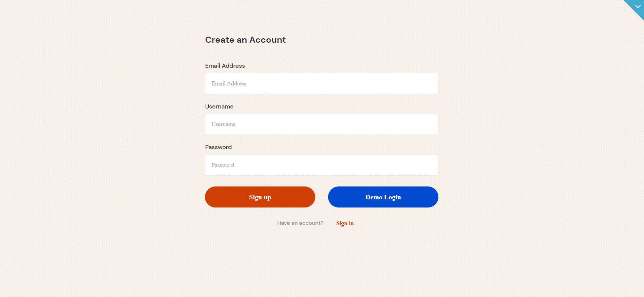Select the Email Address placeholder text

(x=229, y=84)
